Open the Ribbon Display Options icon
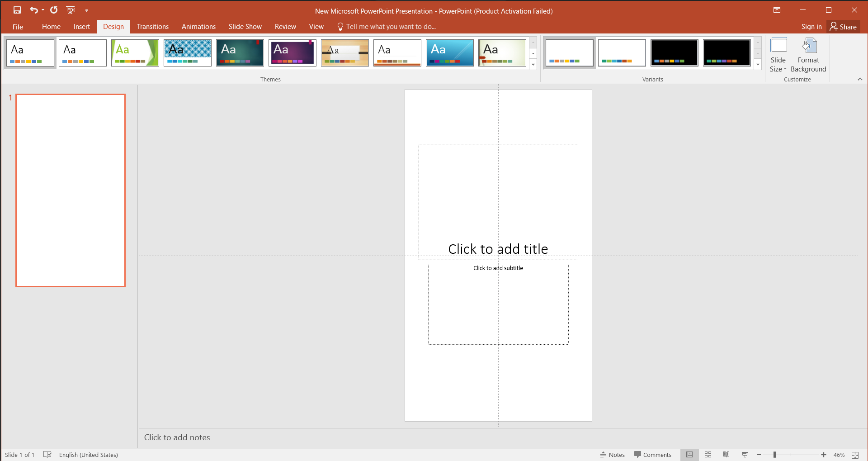The image size is (868, 461). click(777, 10)
